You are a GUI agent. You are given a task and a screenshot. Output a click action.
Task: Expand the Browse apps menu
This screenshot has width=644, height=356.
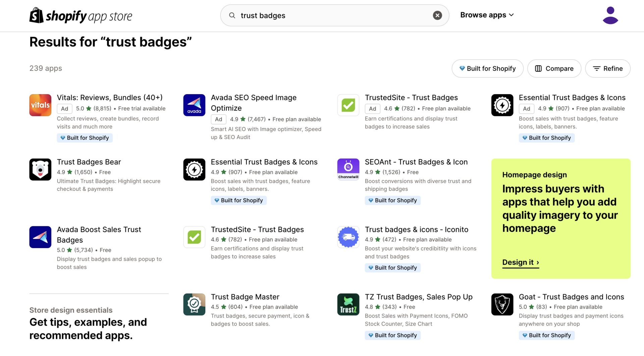coord(487,15)
